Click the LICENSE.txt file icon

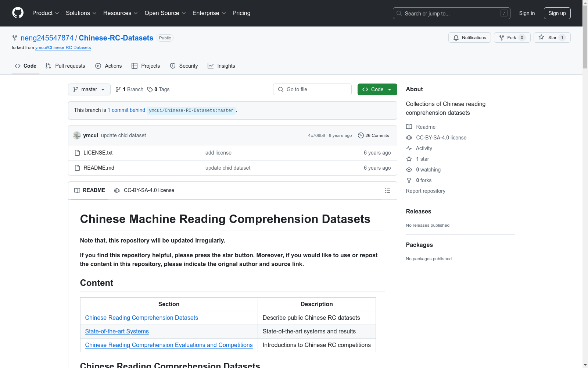click(x=77, y=153)
